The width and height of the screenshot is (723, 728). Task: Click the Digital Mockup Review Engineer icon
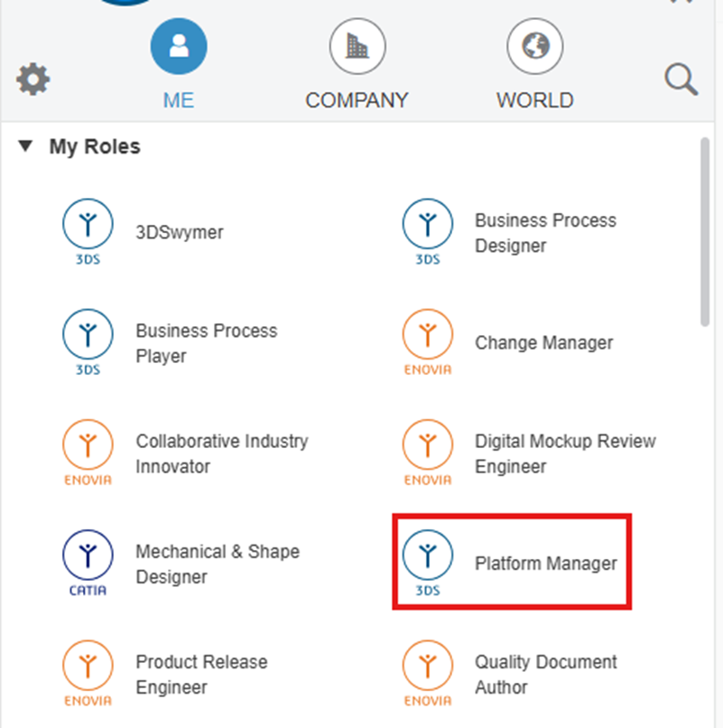[428, 453]
